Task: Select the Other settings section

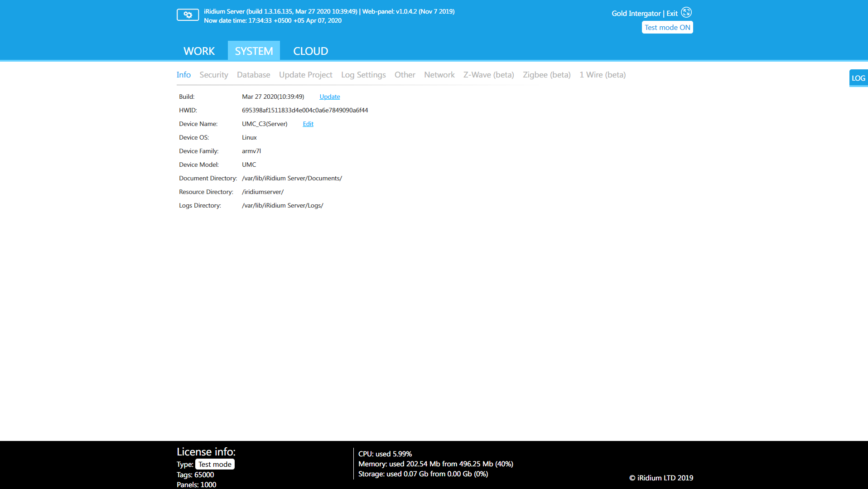Action: tap(405, 75)
